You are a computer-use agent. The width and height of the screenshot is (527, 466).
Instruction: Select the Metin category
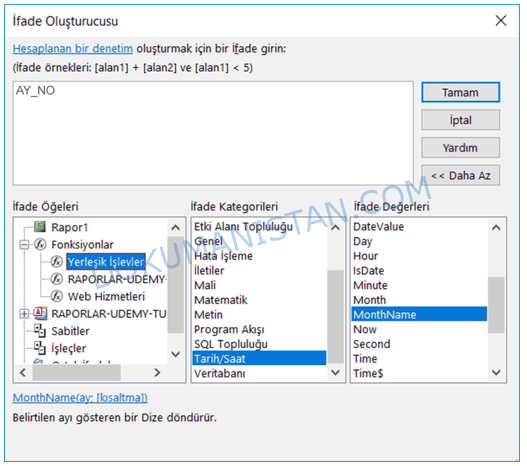(208, 314)
